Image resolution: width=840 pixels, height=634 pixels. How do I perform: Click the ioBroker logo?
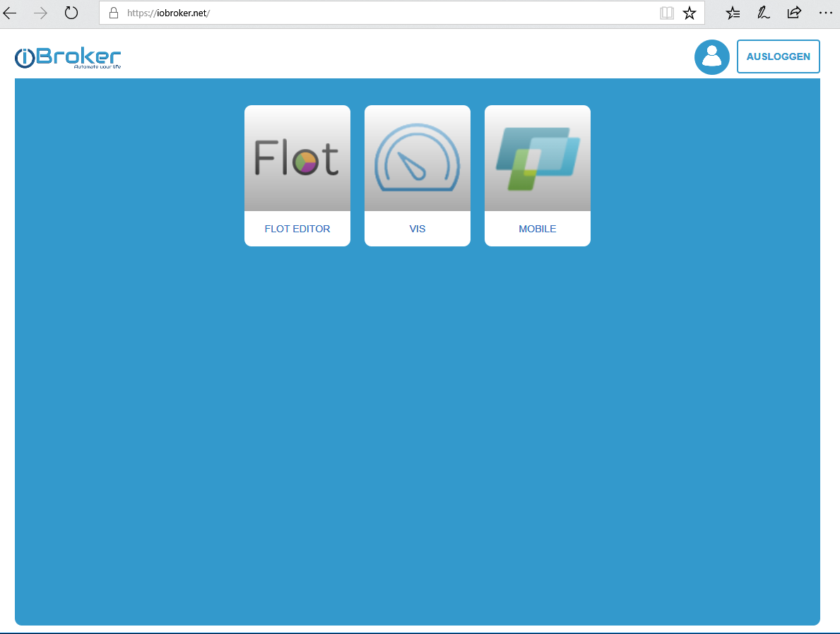pos(68,58)
